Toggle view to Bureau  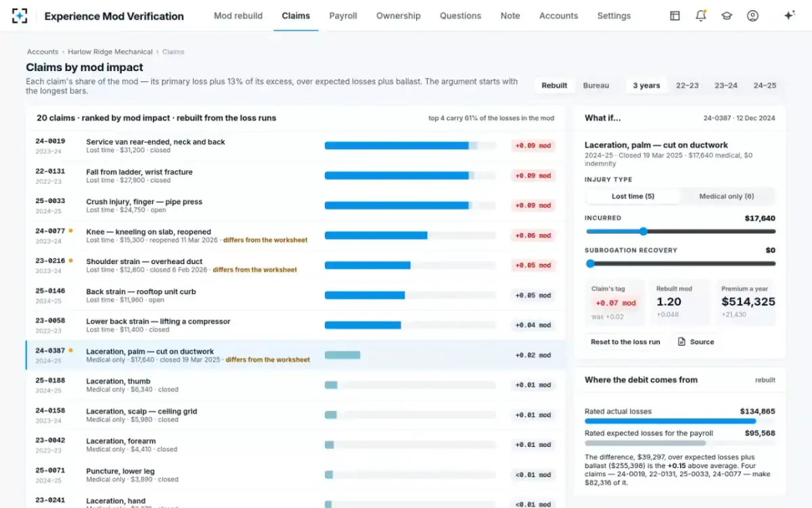tap(596, 85)
